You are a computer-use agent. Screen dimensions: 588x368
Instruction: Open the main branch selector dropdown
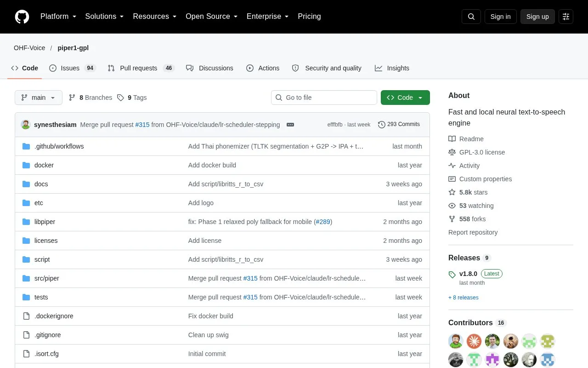39,98
